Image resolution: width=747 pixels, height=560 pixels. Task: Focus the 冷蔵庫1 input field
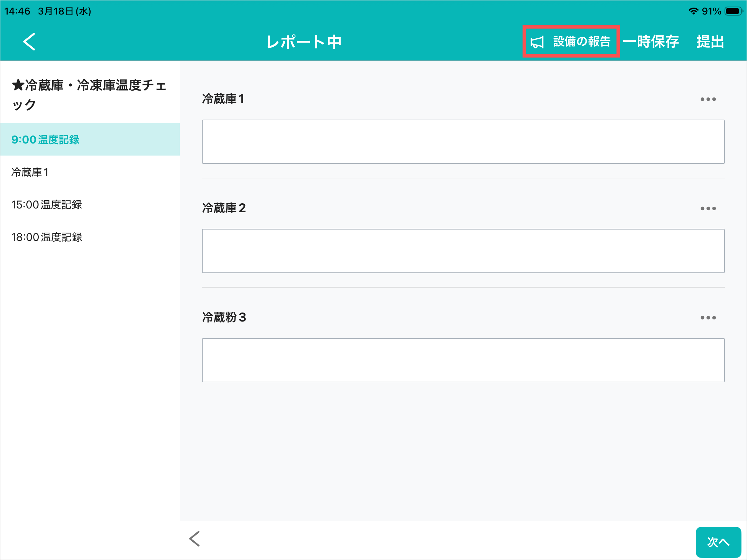point(463,142)
